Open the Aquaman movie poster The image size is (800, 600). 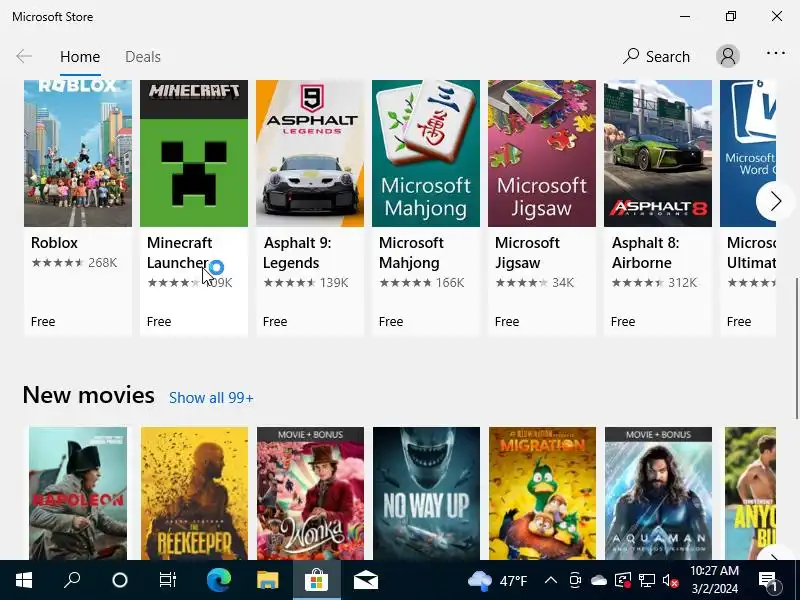point(658,493)
